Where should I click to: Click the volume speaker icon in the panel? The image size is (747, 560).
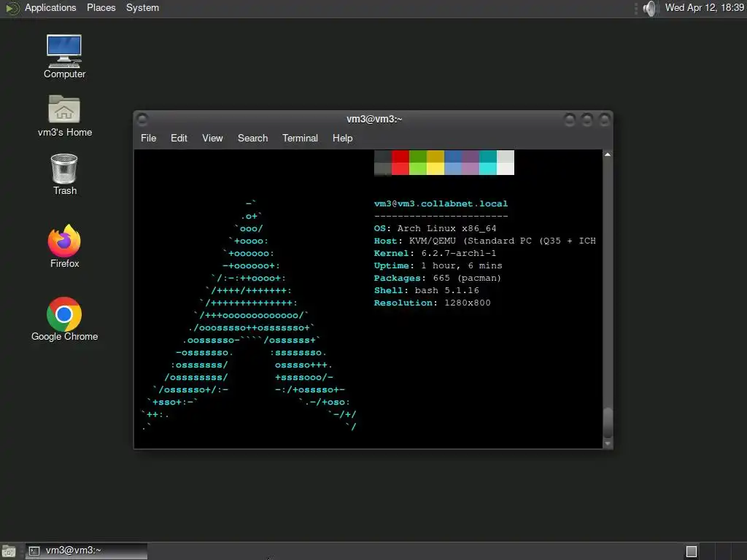click(x=649, y=8)
